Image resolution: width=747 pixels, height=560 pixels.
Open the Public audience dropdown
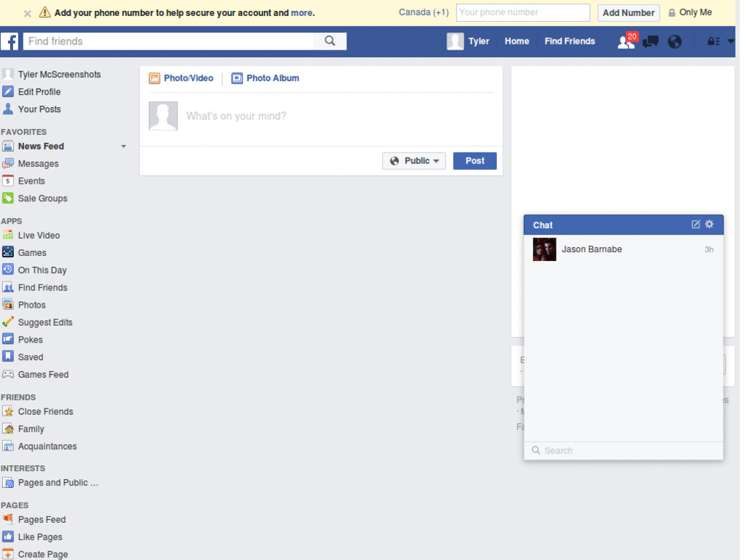pyautogui.click(x=414, y=161)
